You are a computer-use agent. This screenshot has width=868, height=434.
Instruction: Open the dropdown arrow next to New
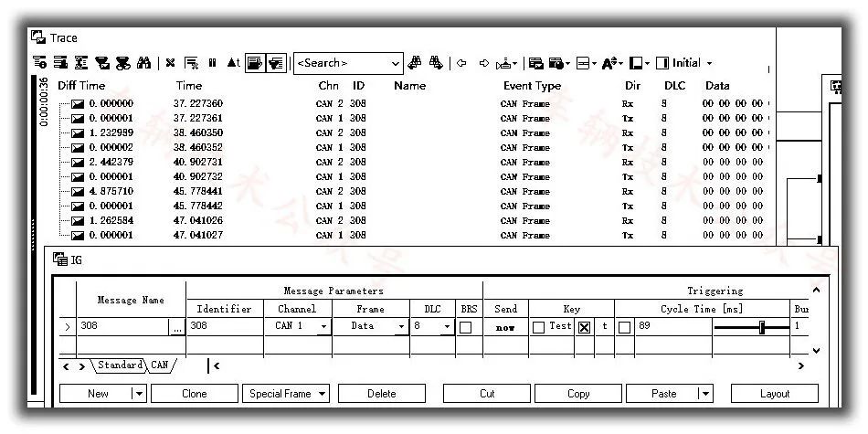[139, 394]
